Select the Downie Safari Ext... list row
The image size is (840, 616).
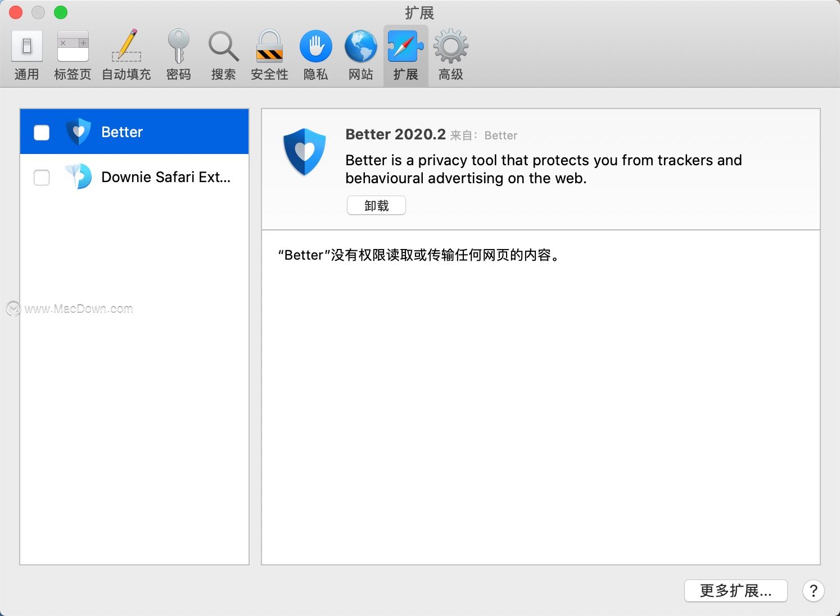click(134, 177)
